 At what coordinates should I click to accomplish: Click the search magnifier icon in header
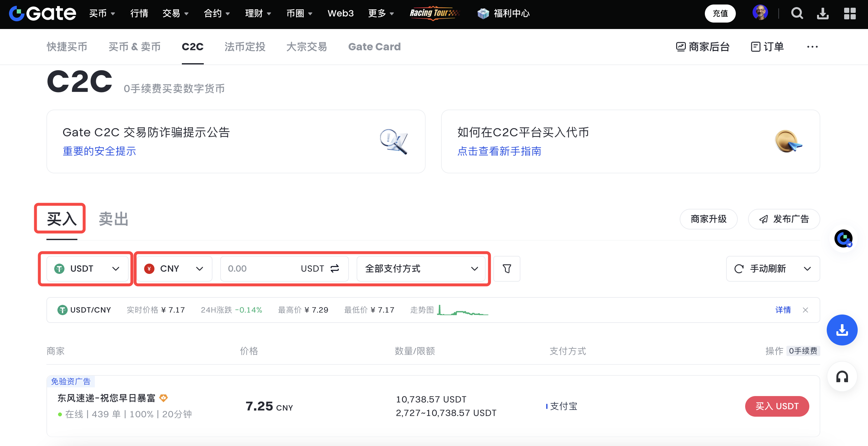coord(797,14)
